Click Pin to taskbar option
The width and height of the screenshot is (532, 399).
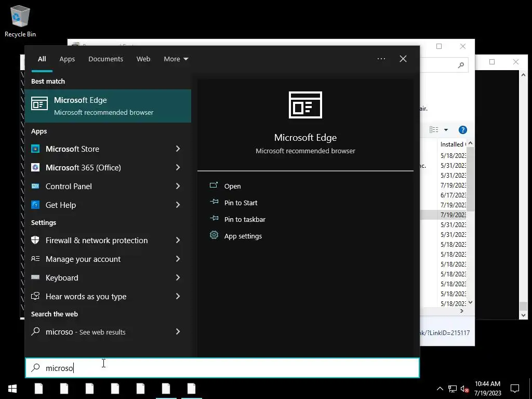tap(245, 220)
